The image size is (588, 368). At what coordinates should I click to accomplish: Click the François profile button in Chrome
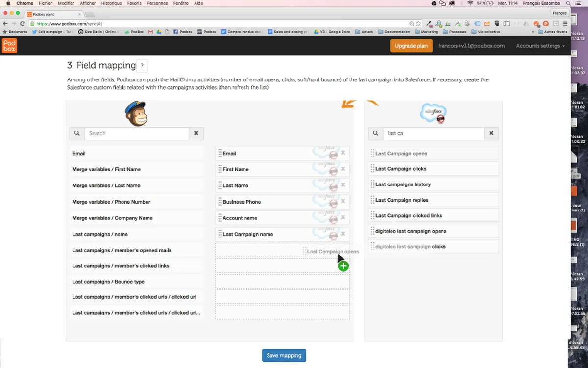tap(560, 13)
